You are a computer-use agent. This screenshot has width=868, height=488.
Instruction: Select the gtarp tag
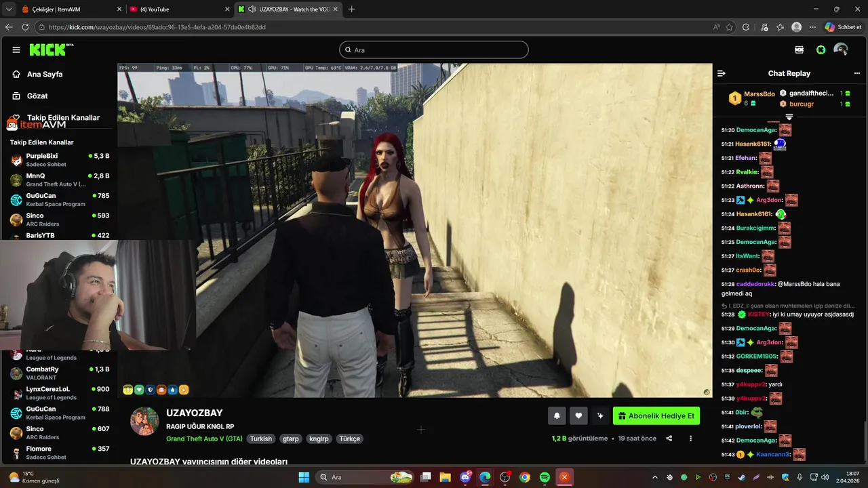pyautogui.click(x=290, y=439)
